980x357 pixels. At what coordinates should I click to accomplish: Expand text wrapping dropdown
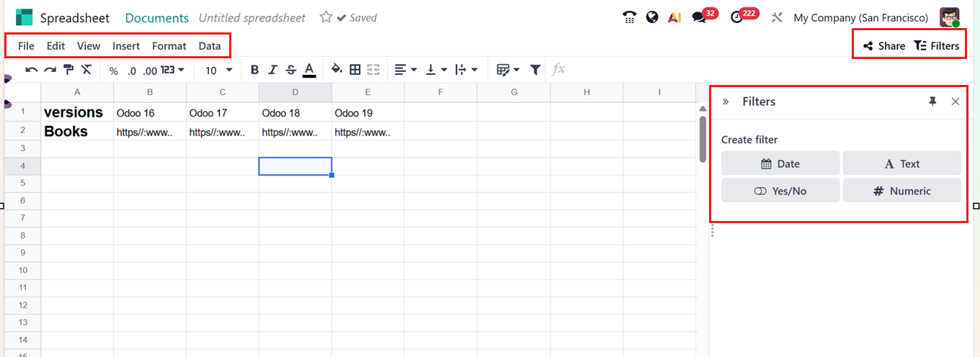467,70
